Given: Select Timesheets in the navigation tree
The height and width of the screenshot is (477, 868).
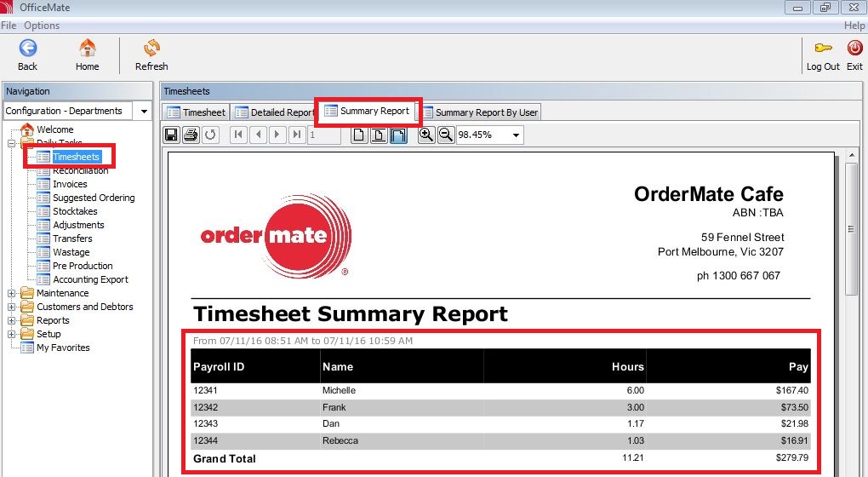Looking at the screenshot, I should coord(76,157).
